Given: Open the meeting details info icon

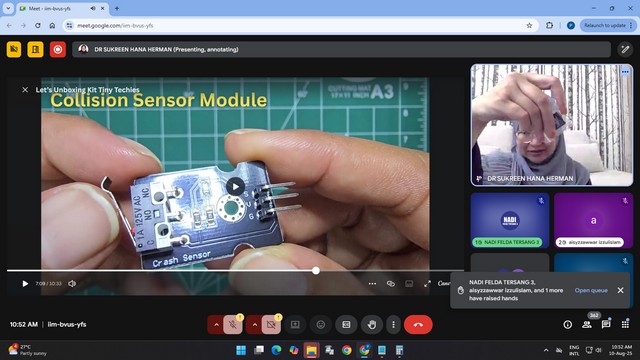Looking at the screenshot, I should 567,325.
